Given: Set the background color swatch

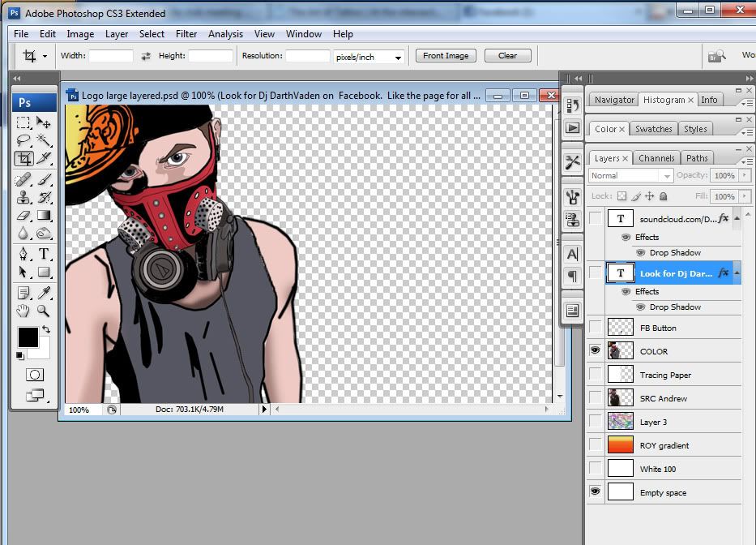Looking at the screenshot, I should pos(43,353).
